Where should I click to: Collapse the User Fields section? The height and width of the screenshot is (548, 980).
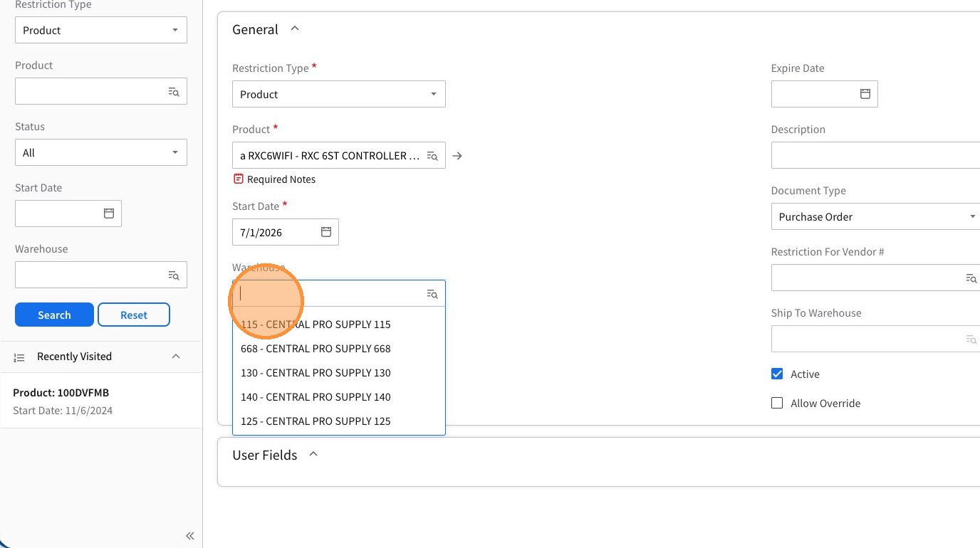click(313, 454)
